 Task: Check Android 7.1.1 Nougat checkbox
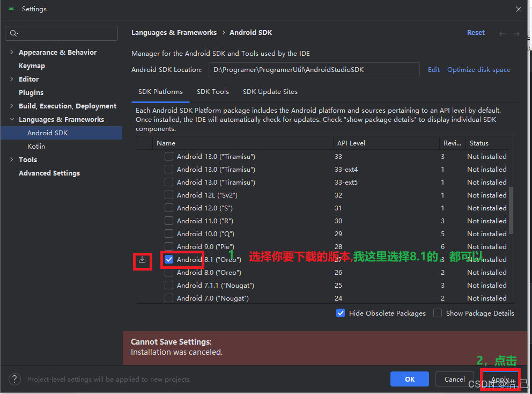(168, 286)
